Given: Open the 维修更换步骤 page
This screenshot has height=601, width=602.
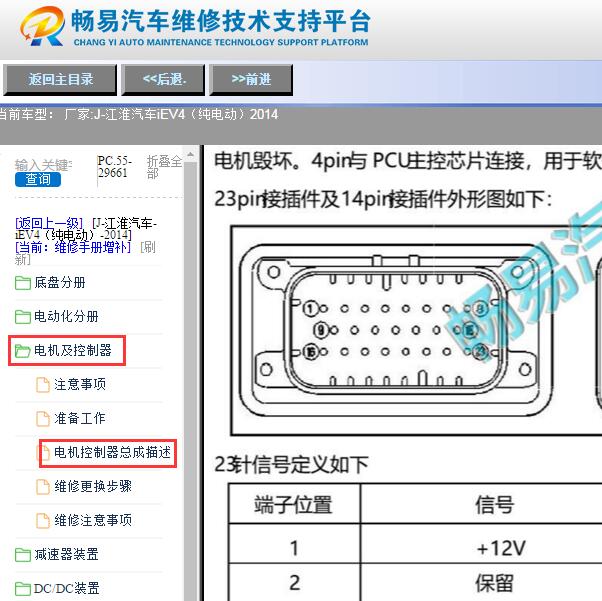Looking at the screenshot, I should pos(93,486).
